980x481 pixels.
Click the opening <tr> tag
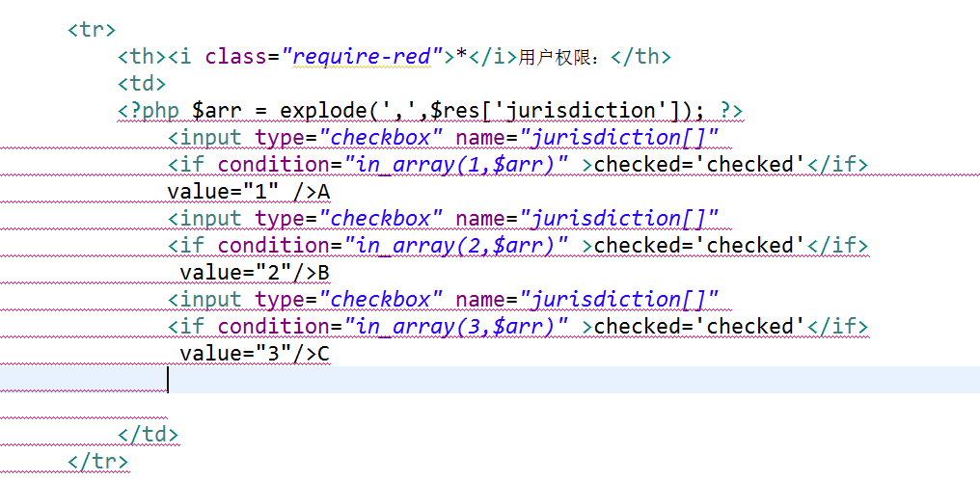click(x=92, y=29)
